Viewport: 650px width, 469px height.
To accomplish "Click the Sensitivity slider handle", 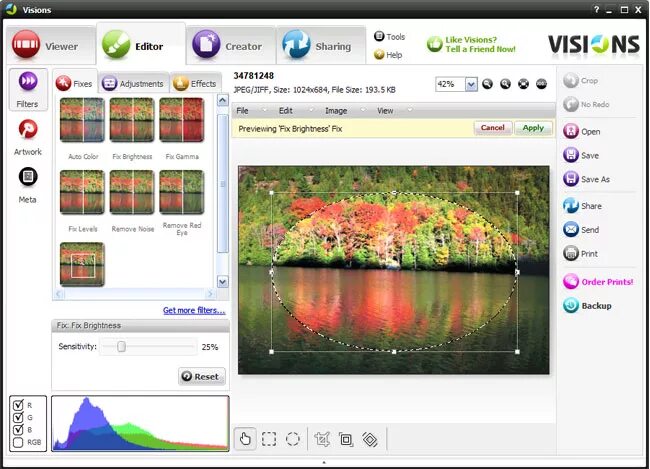I will 121,347.
